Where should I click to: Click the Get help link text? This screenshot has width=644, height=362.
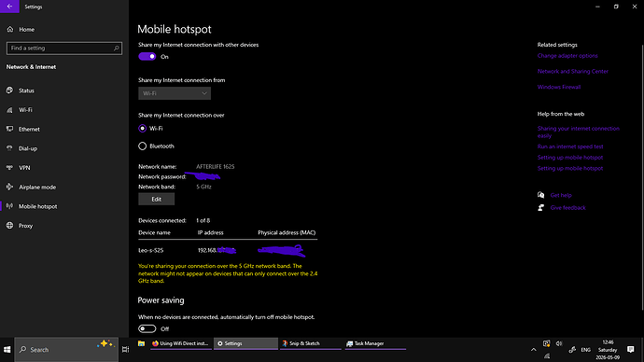(561, 195)
